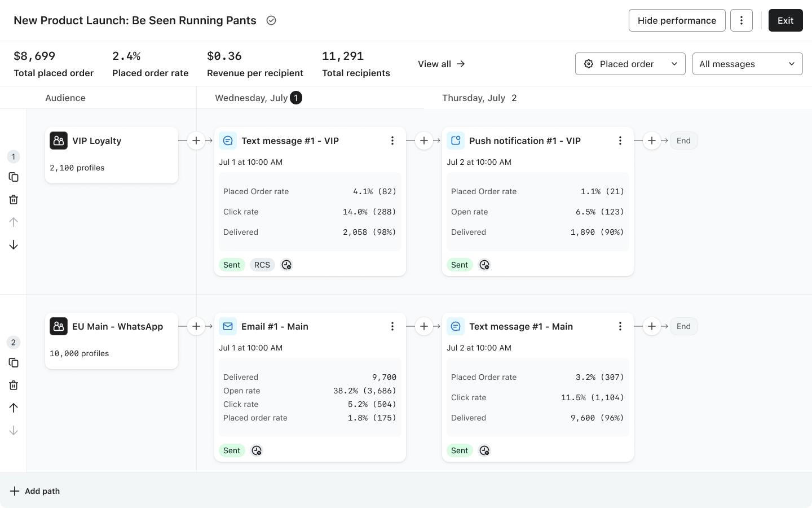Delete path 2 with the trash icon
This screenshot has height=508, width=812.
(14, 386)
